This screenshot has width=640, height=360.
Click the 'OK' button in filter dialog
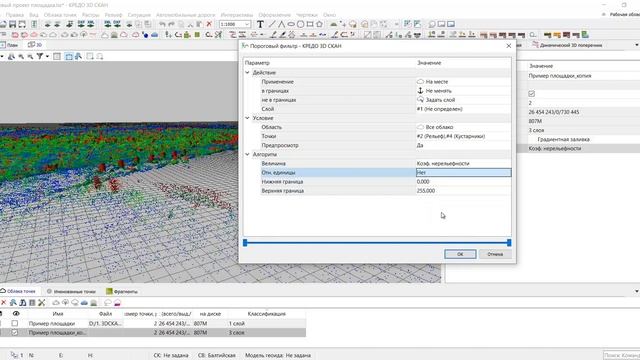click(x=460, y=254)
